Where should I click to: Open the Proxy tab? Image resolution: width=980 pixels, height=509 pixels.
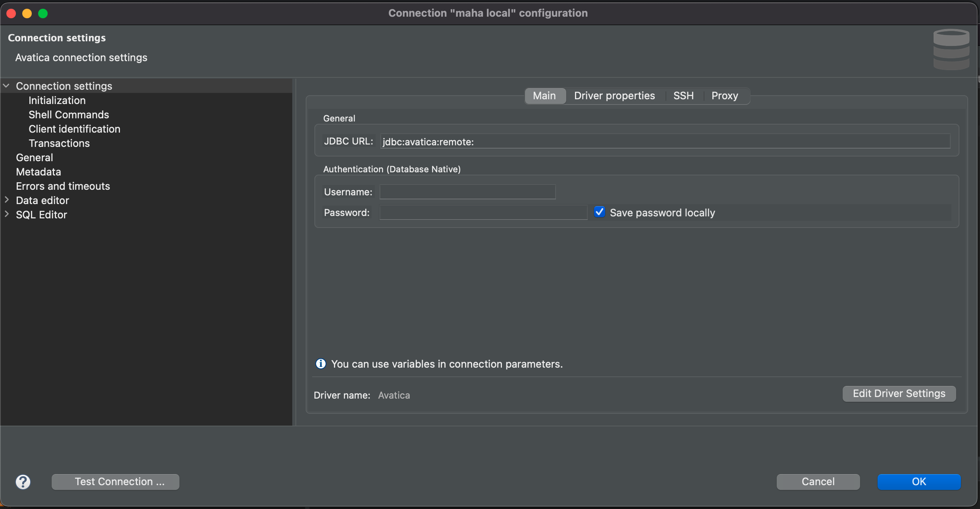[725, 96]
